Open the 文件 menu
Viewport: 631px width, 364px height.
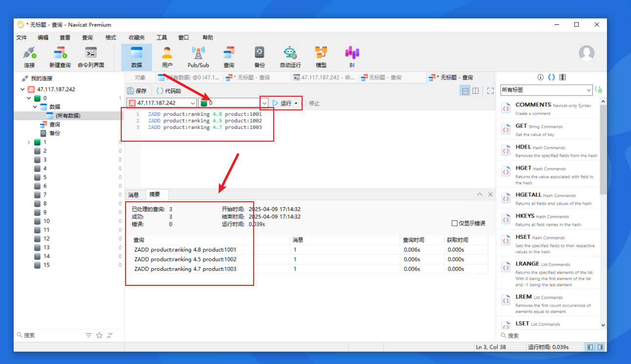click(22, 38)
